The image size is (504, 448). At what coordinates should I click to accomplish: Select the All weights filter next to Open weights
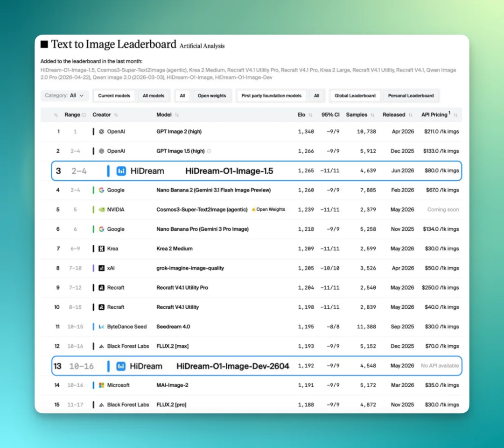(x=182, y=96)
